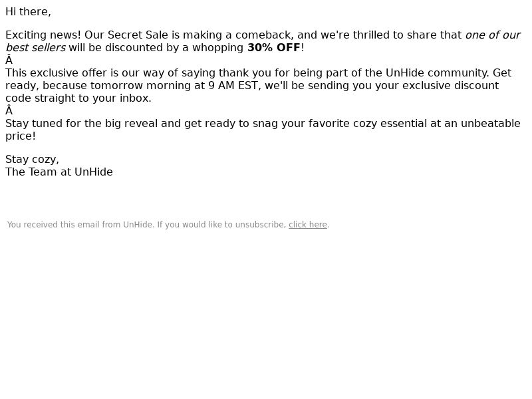Image resolution: width=532 pixels, height=399 pixels.
Task: Click the "9 AM EST" time
Action: tap(231, 86)
